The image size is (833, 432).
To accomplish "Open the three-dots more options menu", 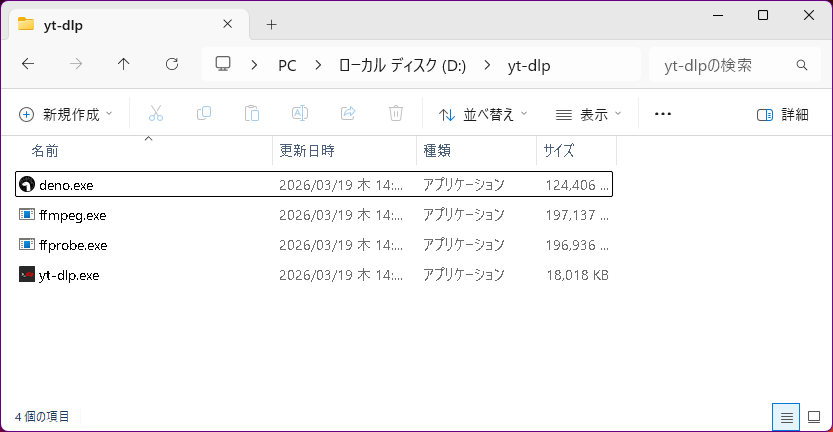I will [662, 114].
